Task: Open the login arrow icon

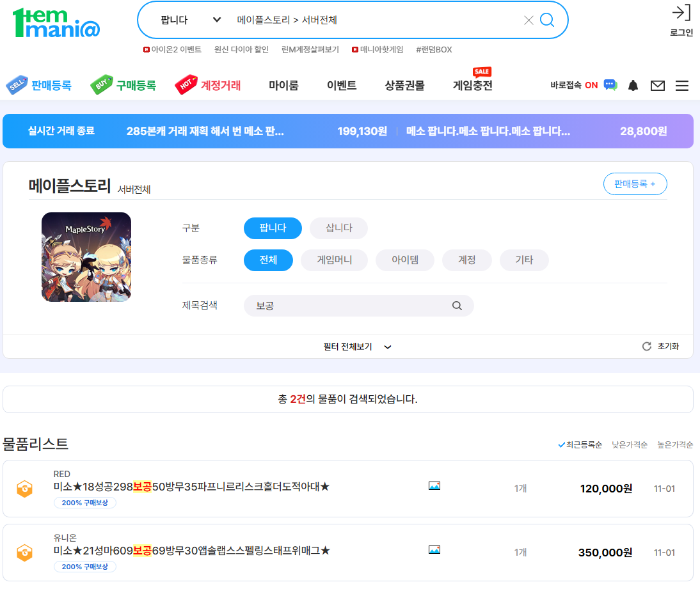Action: point(681,13)
